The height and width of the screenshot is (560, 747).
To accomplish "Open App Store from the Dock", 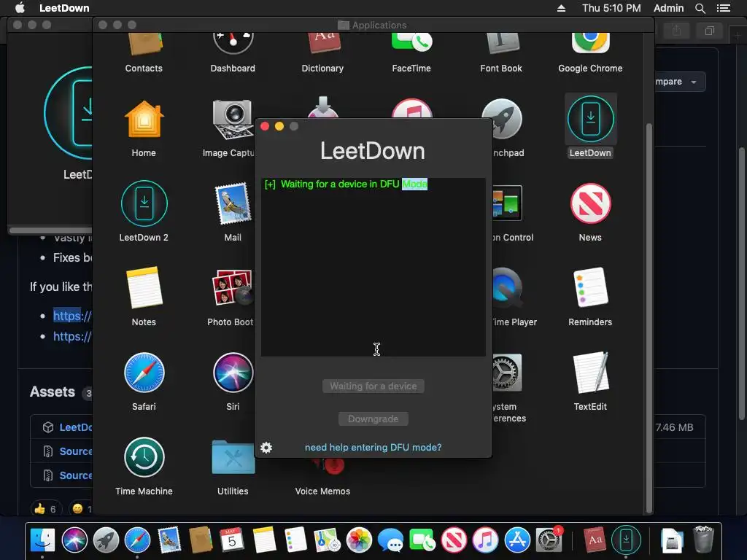I will 517,540.
